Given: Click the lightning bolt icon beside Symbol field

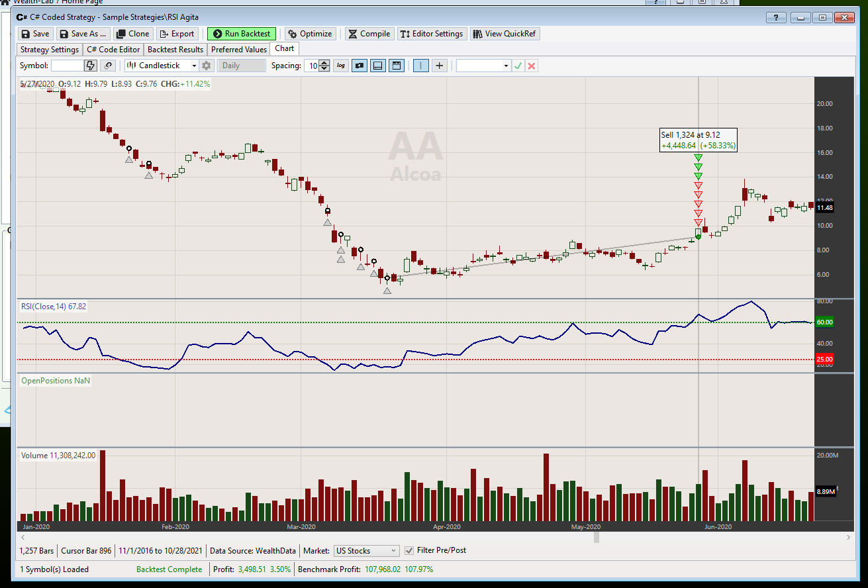Looking at the screenshot, I should (x=91, y=66).
